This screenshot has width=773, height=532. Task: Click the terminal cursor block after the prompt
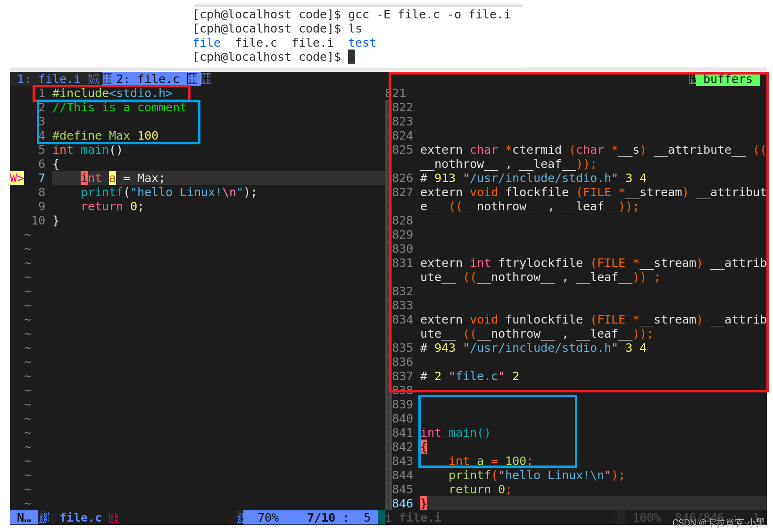351,57
